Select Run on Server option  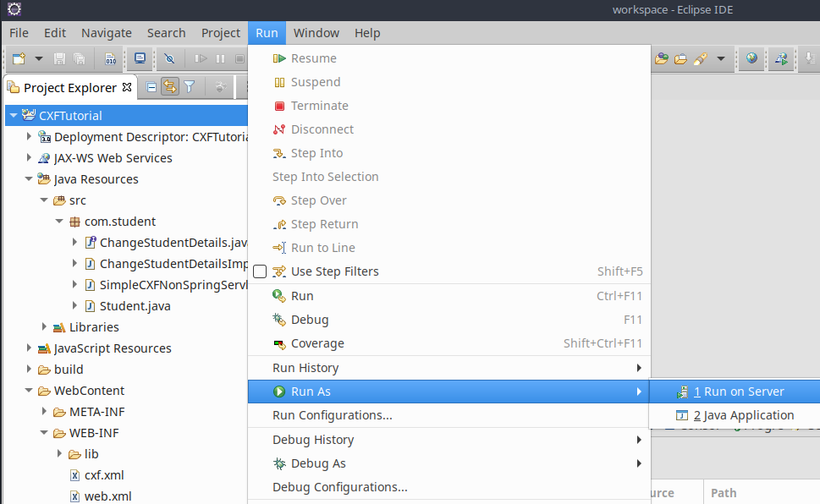[x=738, y=392]
